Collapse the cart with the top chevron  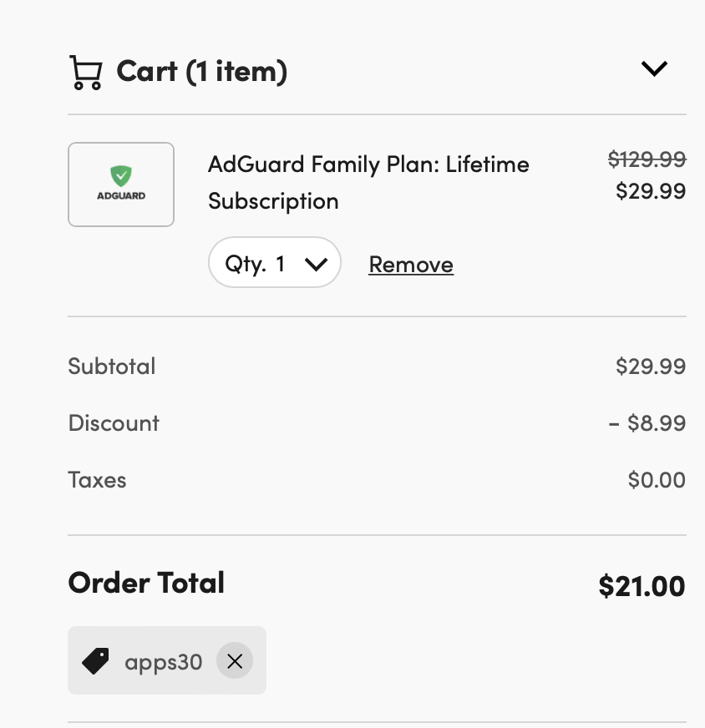[654, 68]
